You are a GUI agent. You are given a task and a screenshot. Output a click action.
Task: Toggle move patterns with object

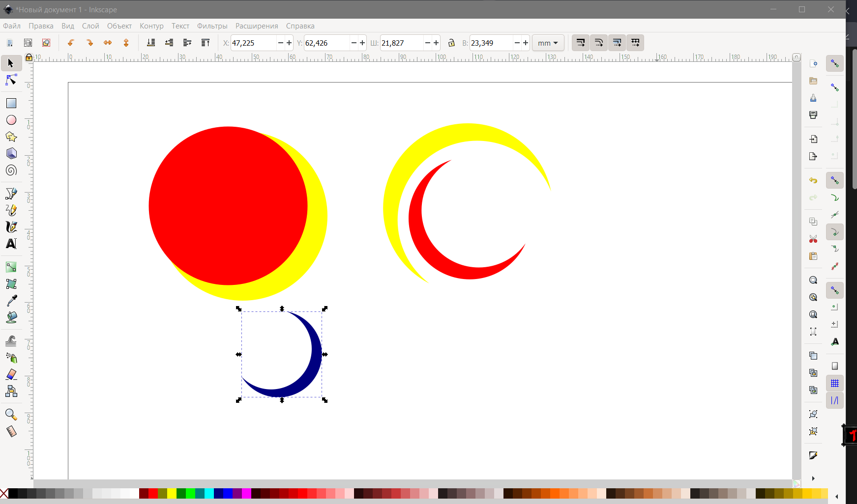635,43
